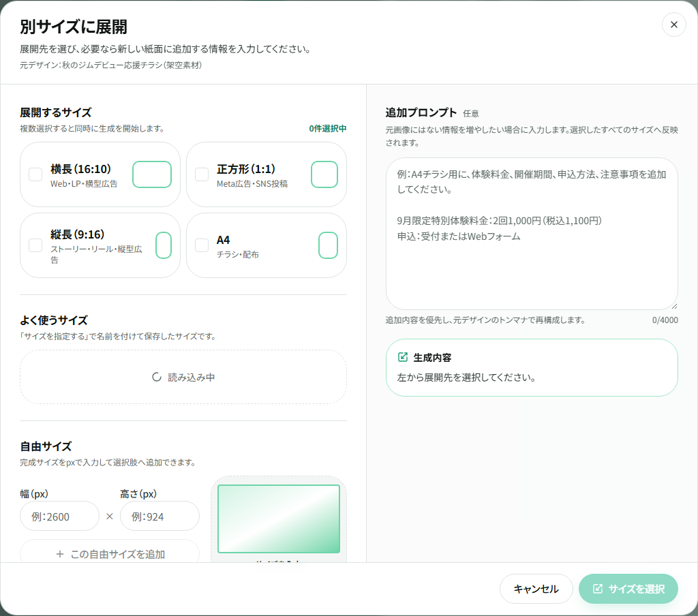
Task: Click the よく使うサイズ heading
Action: [53, 320]
